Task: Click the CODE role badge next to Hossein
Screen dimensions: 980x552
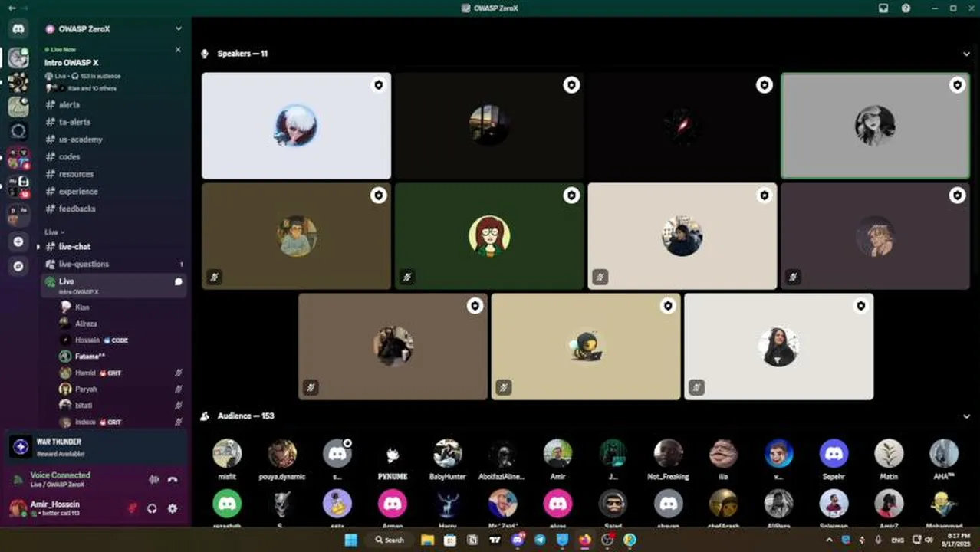Action: coord(116,340)
